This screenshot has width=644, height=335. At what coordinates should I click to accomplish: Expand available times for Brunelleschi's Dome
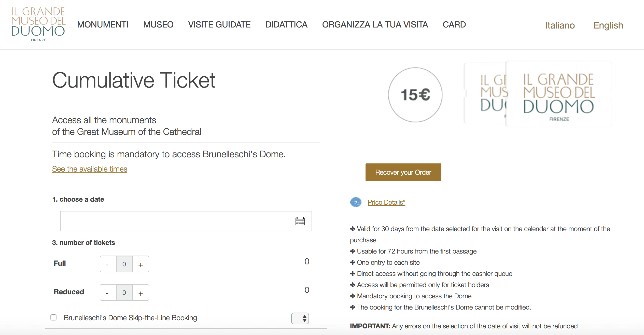89,169
